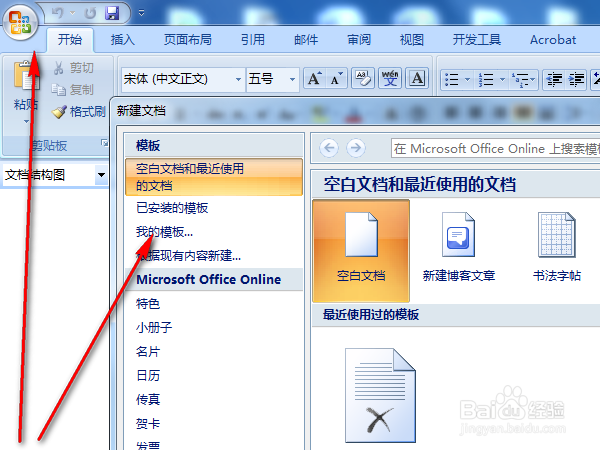Click the Office Online template search field
600x450 pixels.
[x=496, y=148]
